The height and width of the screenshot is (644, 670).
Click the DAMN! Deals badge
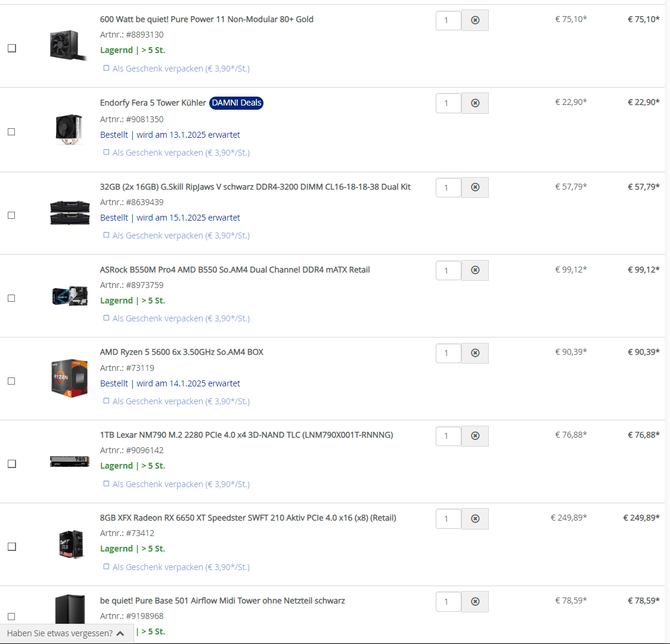click(x=236, y=103)
